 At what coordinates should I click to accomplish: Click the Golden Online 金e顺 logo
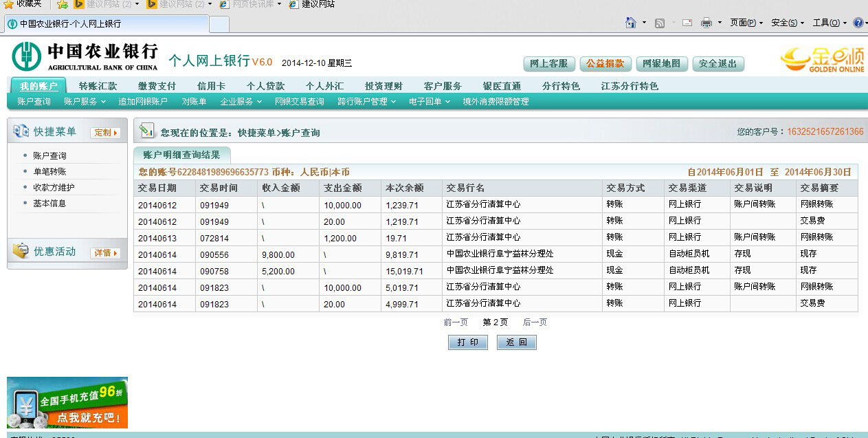point(822,59)
